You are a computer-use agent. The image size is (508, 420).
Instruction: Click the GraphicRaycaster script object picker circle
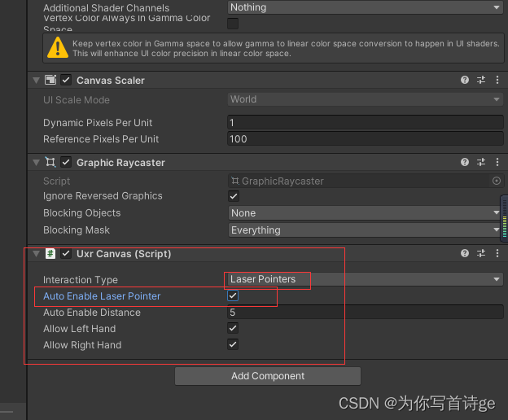[497, 181]
